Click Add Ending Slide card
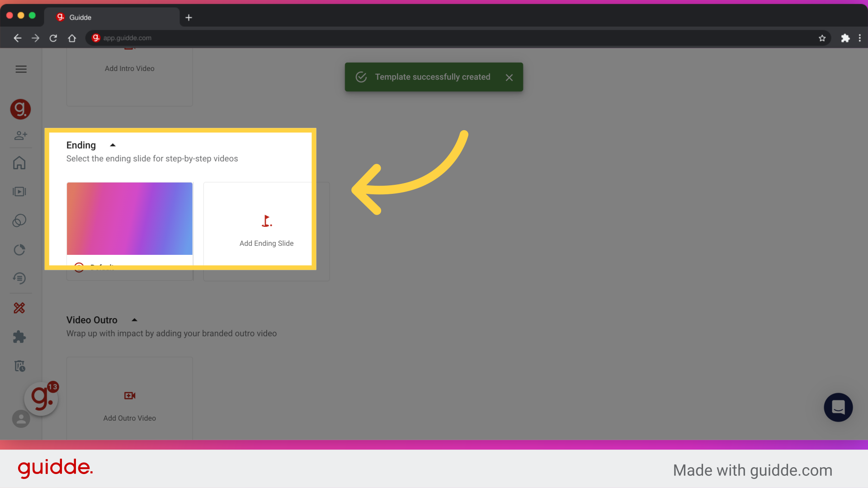Screen dimensions: 868x488 [266, 231]
